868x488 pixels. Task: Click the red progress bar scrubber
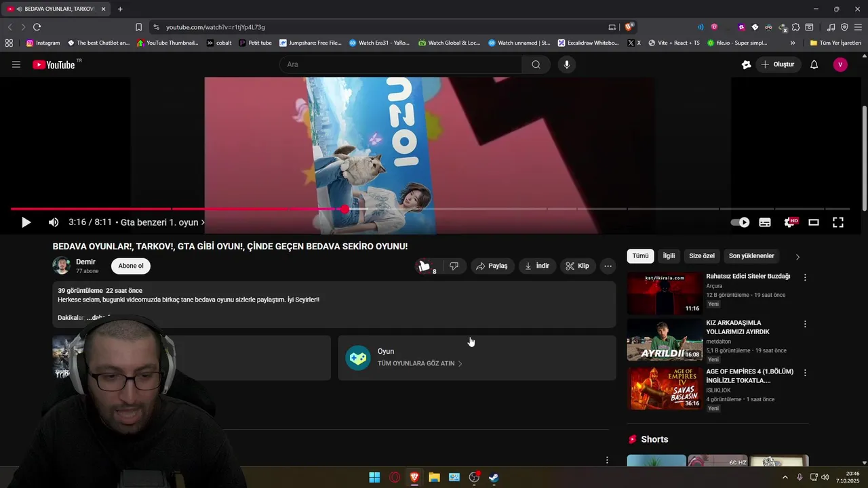[344, 209]
